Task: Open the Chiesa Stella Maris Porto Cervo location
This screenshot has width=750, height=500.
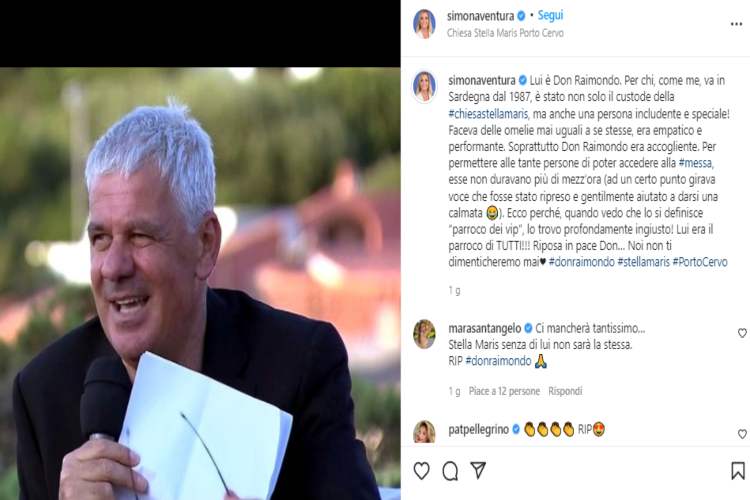Action: [x=505, y=33]
